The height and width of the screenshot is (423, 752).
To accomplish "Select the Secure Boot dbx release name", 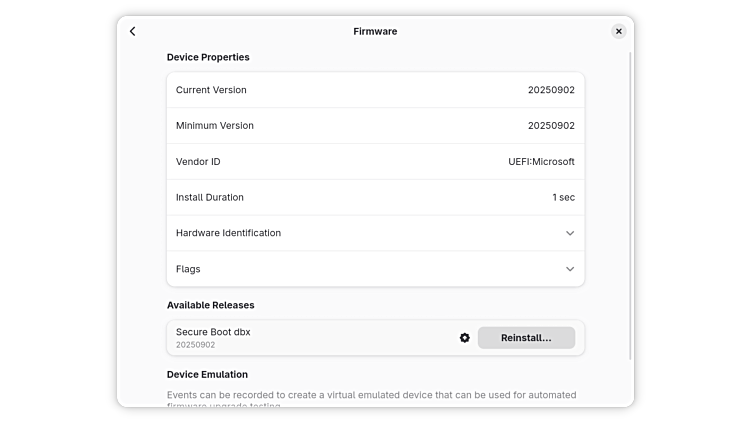I will click(213, 332).
